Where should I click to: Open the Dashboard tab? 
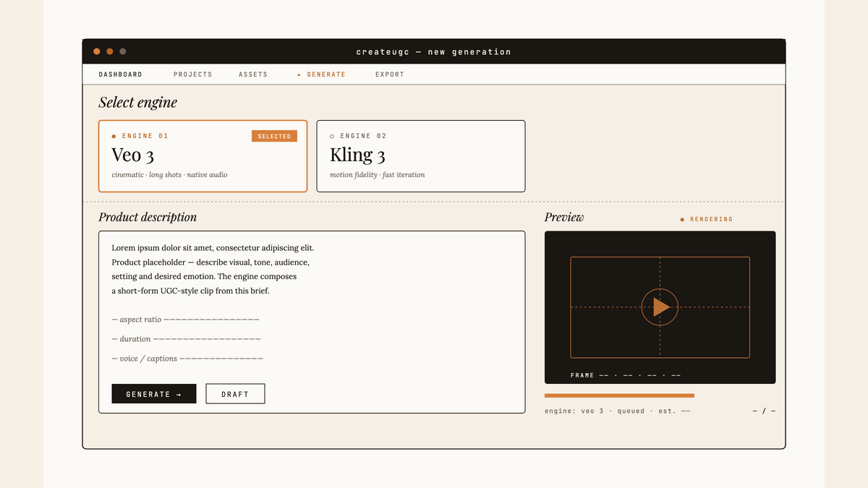[x=120, y=74]
